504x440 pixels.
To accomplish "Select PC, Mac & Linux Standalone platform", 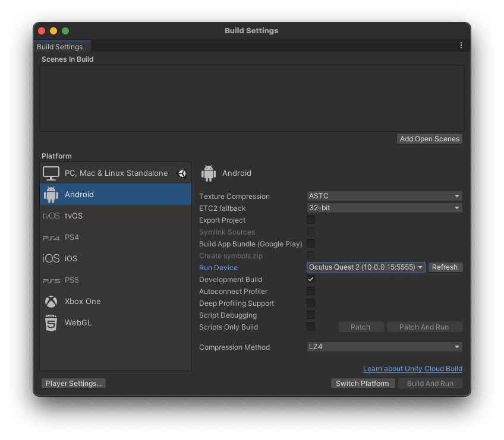I will click(115, 173).
